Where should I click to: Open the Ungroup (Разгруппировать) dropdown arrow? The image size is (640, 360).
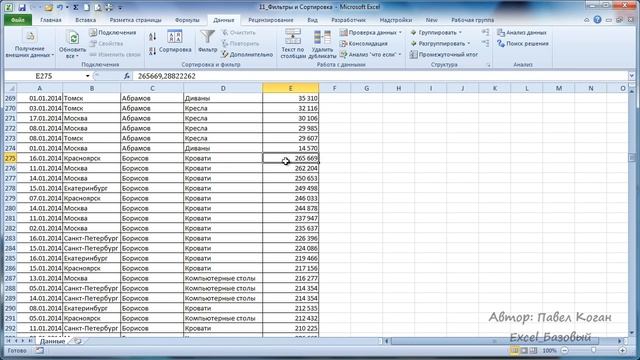[469, 43]
